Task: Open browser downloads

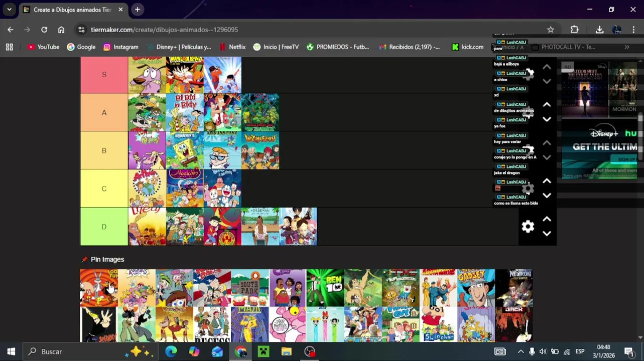Action: [x=599, y=30]
